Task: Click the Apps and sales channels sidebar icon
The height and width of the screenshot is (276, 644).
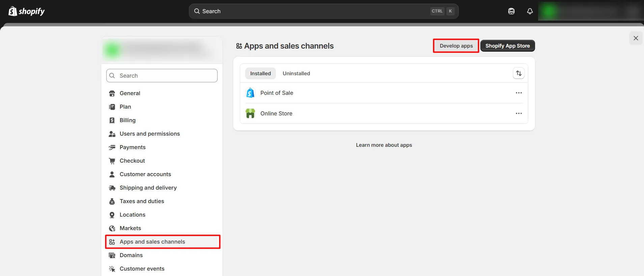Action: [x=112, y=242]
